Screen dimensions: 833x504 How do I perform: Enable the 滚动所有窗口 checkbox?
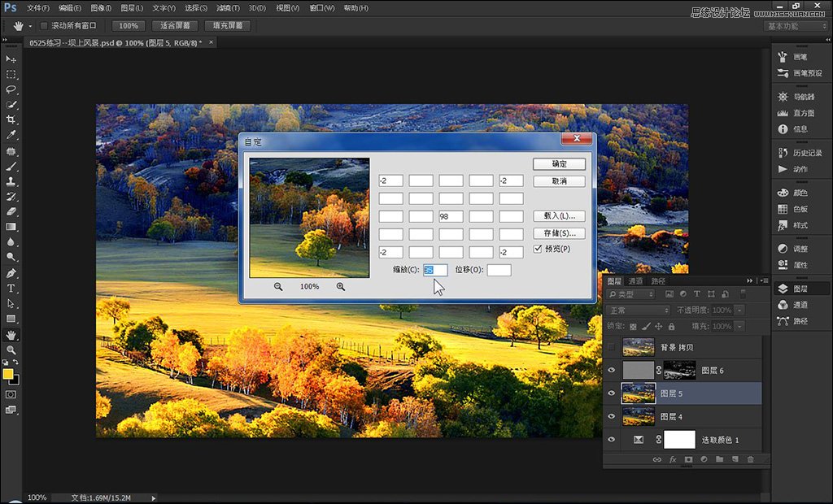pos(44,25)
